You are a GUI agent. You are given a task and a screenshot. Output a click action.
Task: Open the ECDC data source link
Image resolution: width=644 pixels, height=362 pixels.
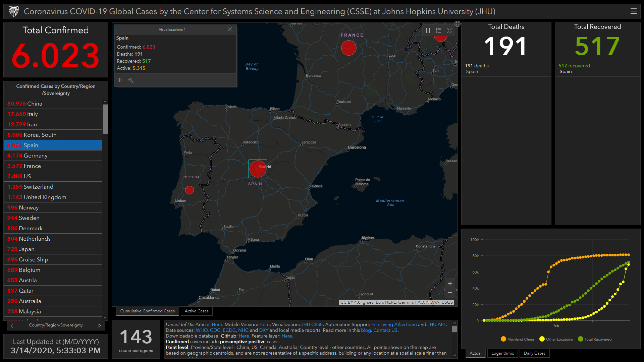coord(229,330)
